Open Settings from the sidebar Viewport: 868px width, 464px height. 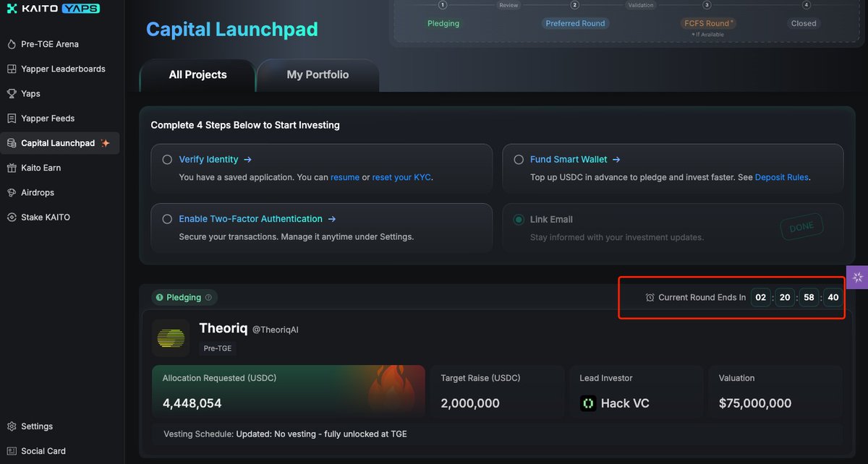37,426
